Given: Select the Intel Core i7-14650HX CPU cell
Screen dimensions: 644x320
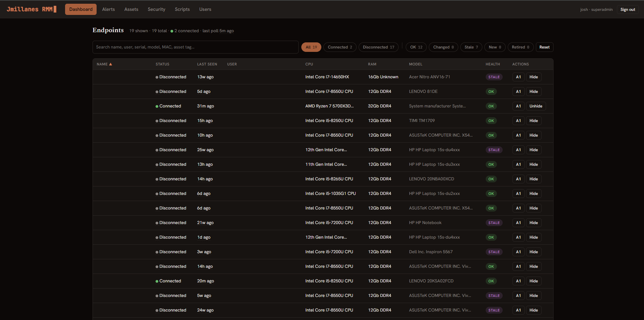Looking at the screenshot, I should point(327,77).
